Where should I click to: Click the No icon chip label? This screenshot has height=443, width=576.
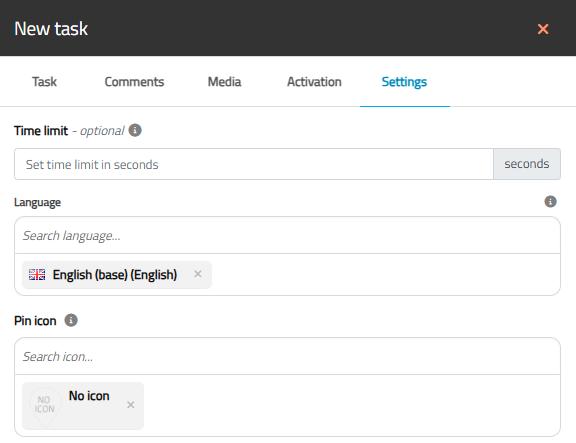(x=89, y=396)
